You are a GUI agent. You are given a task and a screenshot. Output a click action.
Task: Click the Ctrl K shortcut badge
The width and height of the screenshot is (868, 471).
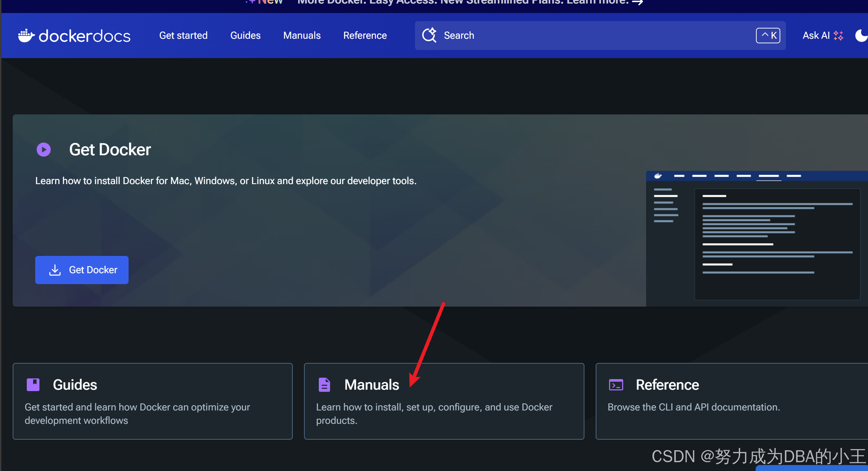coord(768,36)
